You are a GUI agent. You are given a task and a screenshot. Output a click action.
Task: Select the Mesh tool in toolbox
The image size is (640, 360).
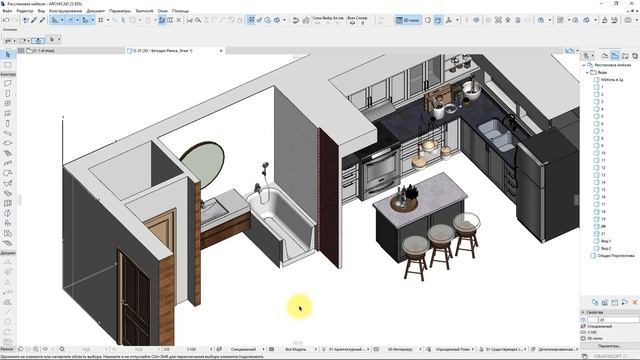(8, 243)
